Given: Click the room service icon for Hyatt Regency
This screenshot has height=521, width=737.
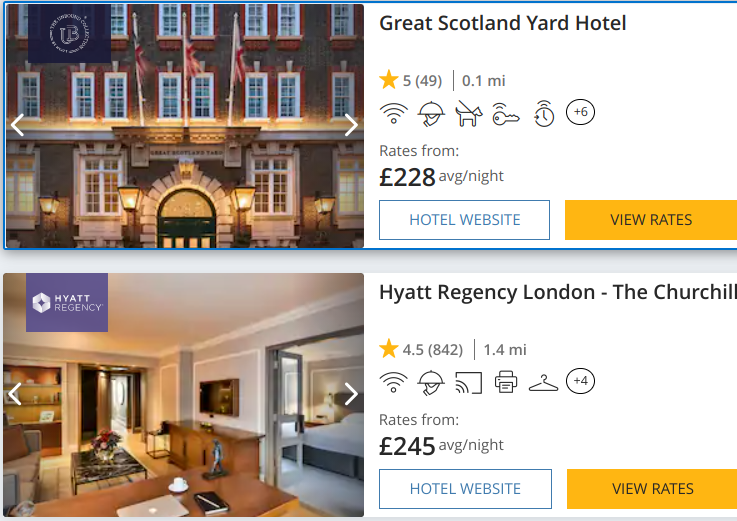Looking at the screenshot, I should (431, 383).
